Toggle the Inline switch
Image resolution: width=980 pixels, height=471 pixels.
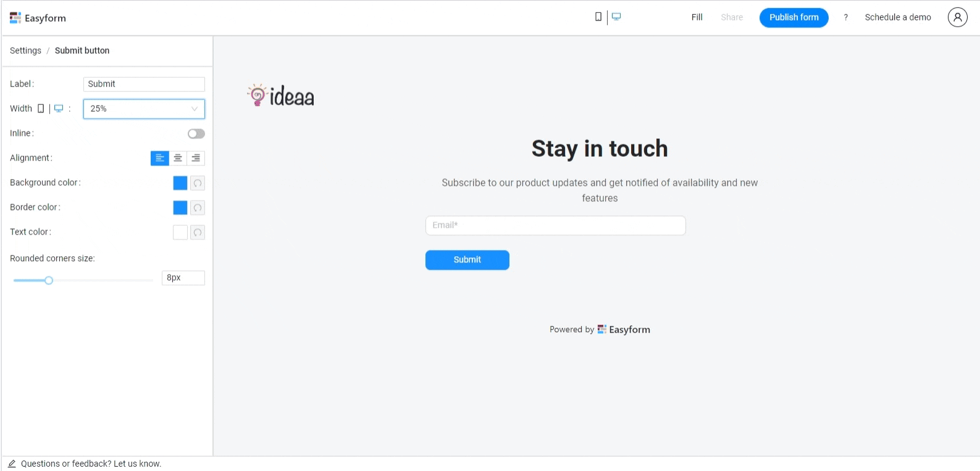click(196, 134)
